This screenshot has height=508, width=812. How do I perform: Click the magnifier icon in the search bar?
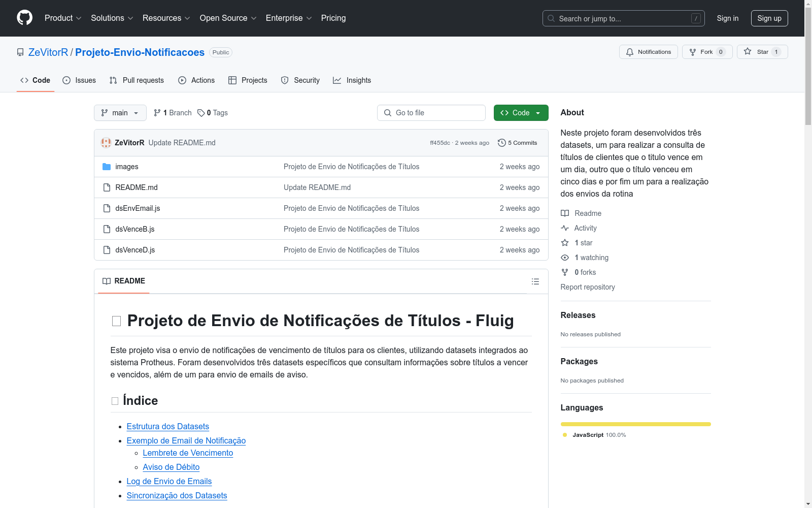pyautogui.click(x=551, y=18)
